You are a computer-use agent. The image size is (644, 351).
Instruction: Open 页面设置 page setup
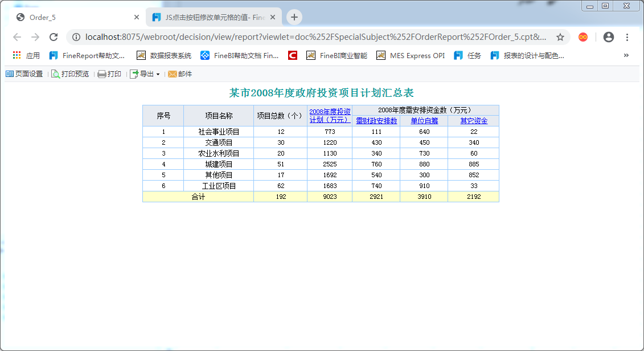click(24, 74)
